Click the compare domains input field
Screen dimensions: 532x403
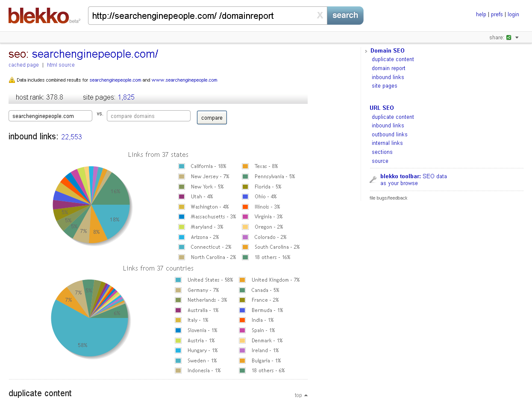click(148, 116)
